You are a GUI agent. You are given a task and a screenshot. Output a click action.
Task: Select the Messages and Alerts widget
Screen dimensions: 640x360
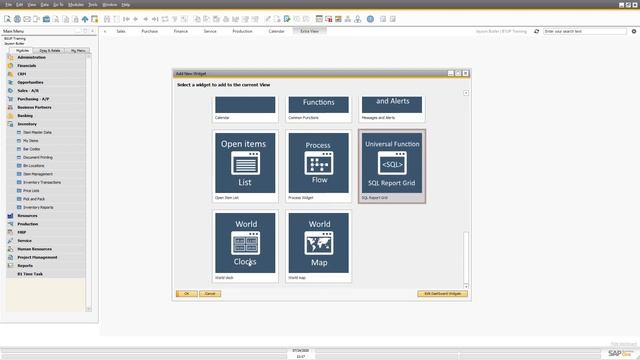click(392, 109)
